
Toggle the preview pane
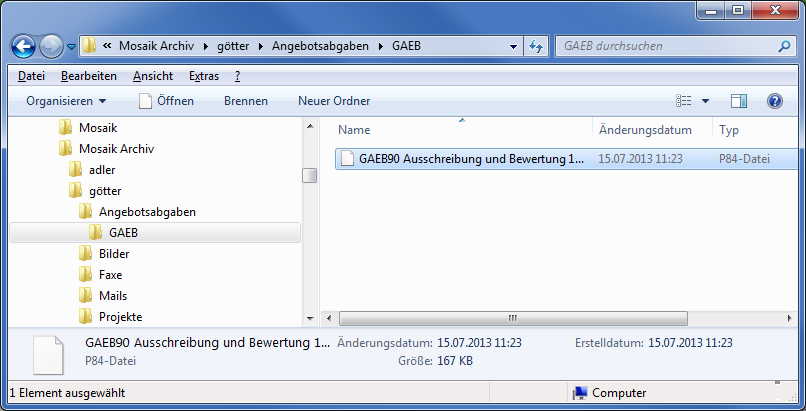coord(739,101)
